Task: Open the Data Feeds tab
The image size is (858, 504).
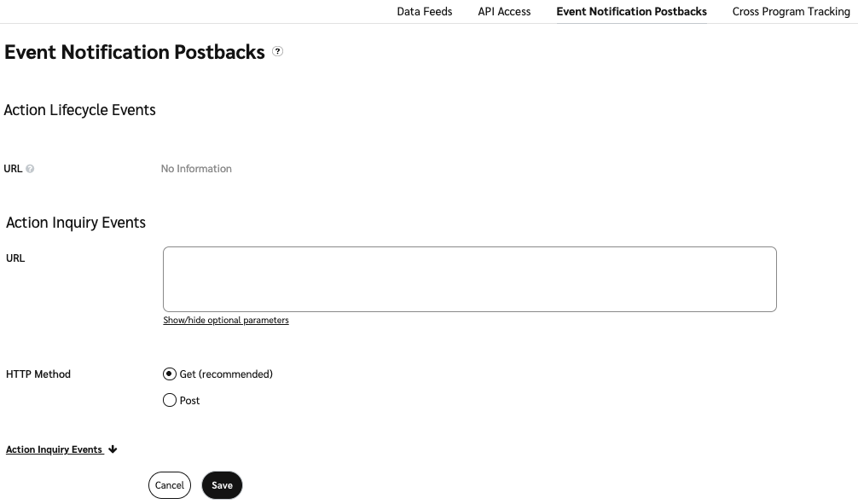Action: tap(425, 12)
